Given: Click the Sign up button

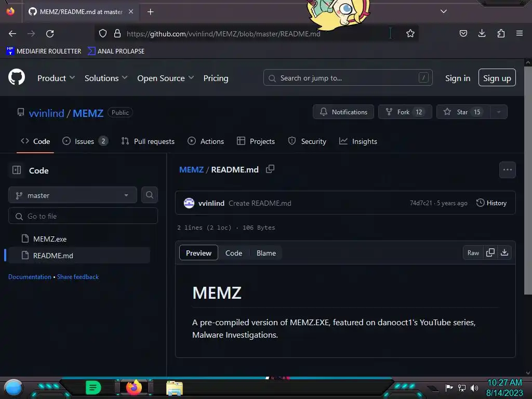Looking at the screenshot, I should coord(497,78).
